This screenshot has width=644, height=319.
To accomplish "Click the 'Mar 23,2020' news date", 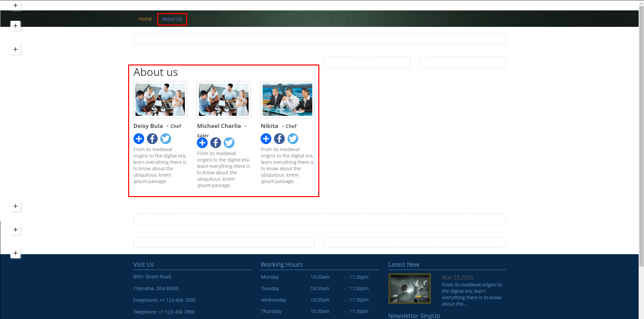I will [x=458, y=277].
